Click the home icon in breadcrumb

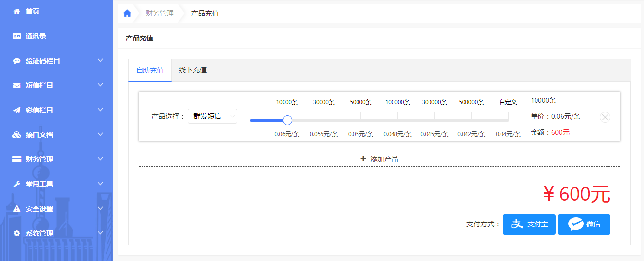click(x=127, y=14)
